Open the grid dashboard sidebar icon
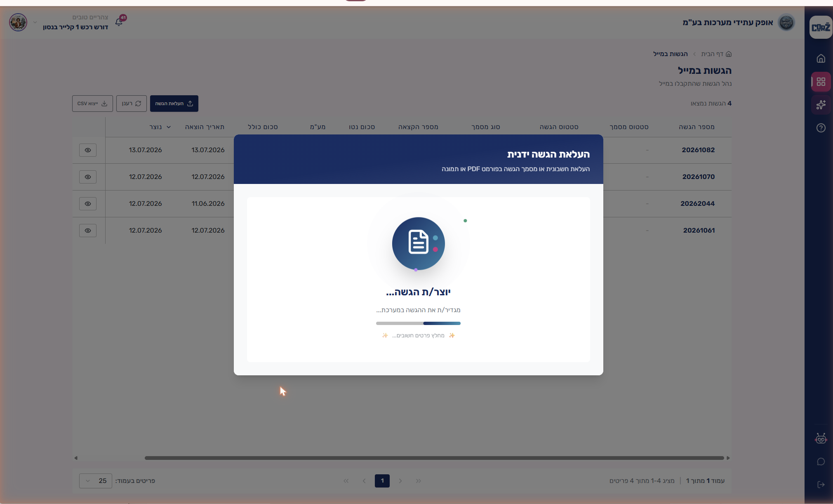Image resolution: width=833 pixels, height=504 pixels. coord(821,82)
